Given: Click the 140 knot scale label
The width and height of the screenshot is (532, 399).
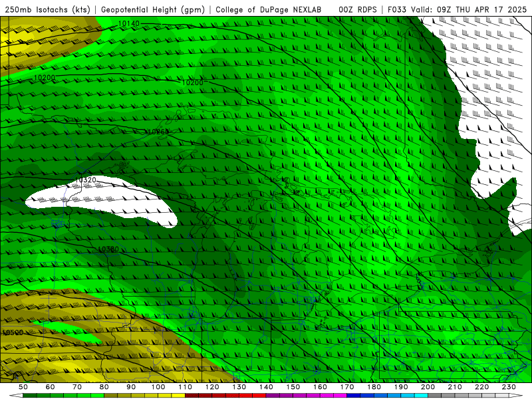Looking at the screenshot, I should [x=266, y=387].
